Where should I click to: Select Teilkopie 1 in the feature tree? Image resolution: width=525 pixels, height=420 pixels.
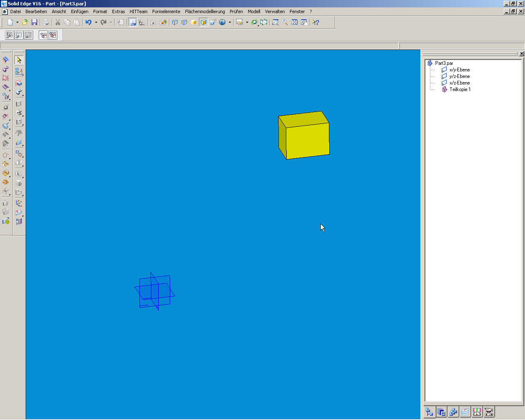[x=460, y=89]
